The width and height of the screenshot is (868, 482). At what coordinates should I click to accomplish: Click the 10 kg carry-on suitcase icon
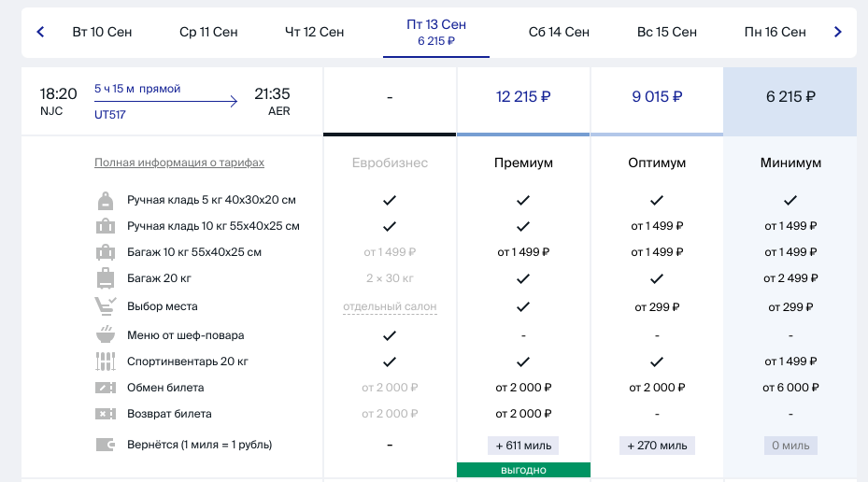106,226
